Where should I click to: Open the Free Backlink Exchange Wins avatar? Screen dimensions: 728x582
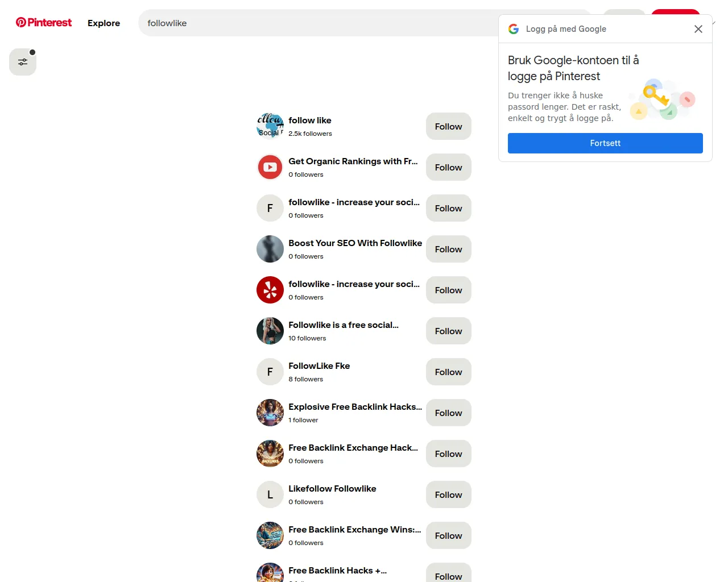270,535
